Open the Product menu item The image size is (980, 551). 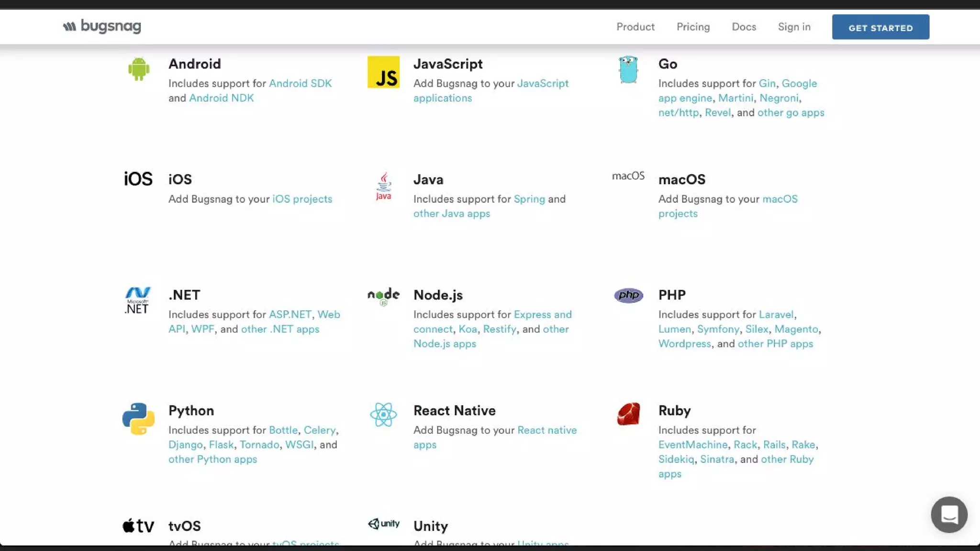click(635, 27)
